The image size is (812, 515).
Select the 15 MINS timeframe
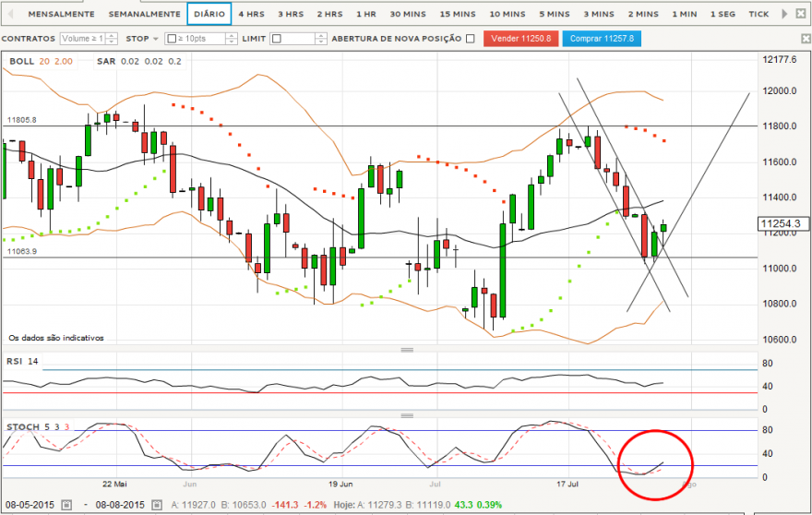458,14
